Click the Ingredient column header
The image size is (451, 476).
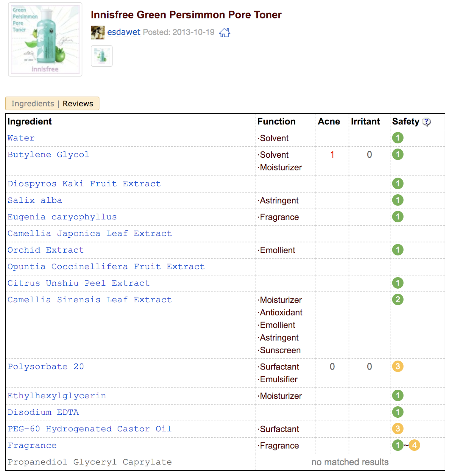pos(29,121)
